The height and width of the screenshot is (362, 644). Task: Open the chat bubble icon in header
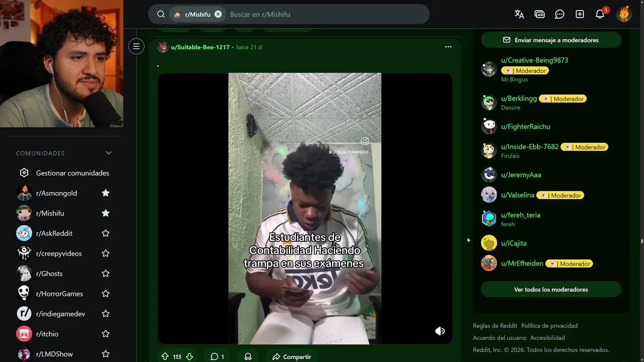click(x=559, y=14)
